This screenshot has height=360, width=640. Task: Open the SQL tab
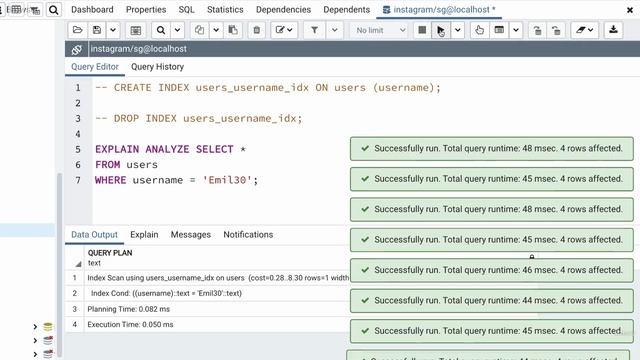pos(187,9)
